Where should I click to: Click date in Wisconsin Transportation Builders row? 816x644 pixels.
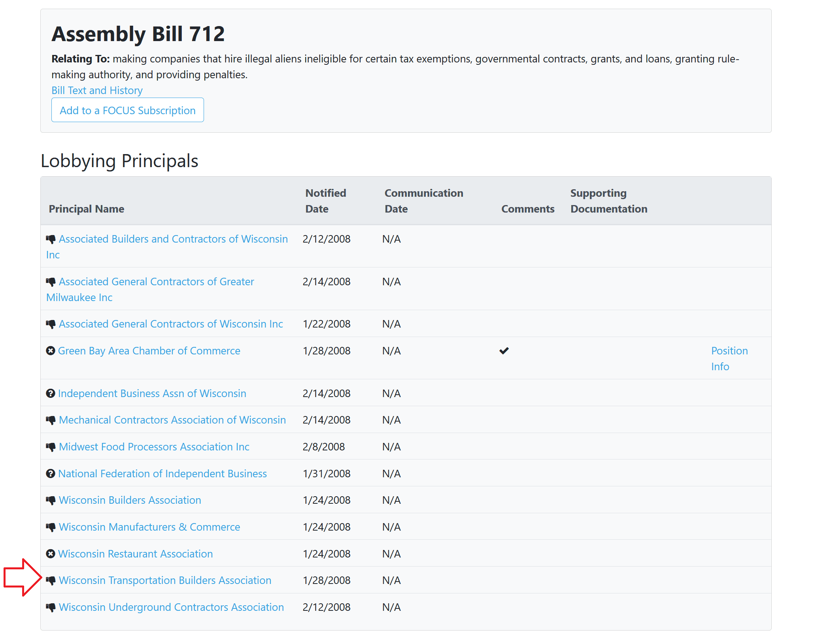[327, 580]
